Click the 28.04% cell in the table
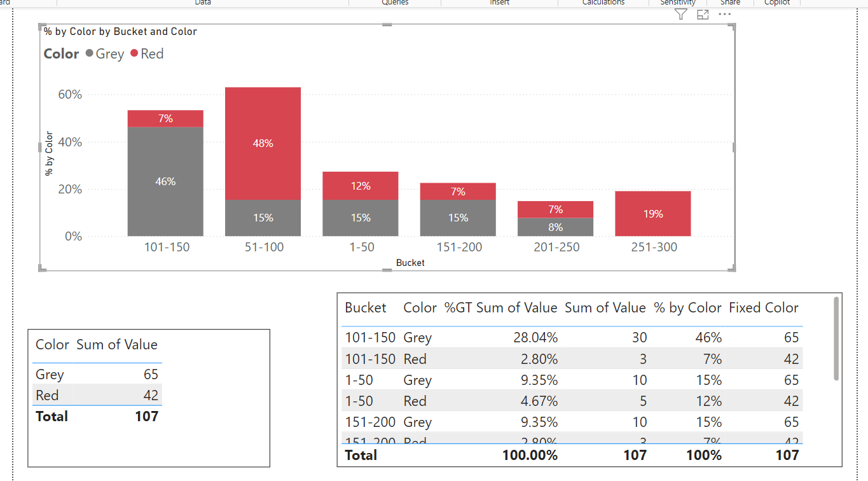The height and width of the screenshot is (481, 868). tap(535, 338)
